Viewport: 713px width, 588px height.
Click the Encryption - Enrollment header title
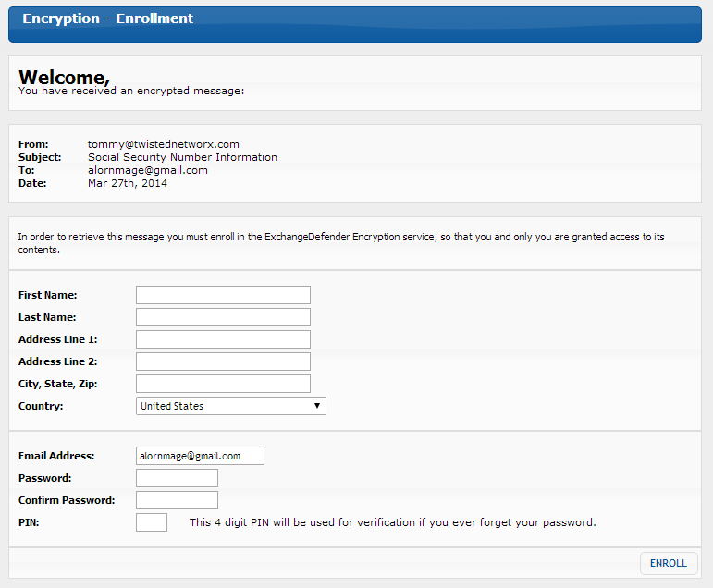108,18
